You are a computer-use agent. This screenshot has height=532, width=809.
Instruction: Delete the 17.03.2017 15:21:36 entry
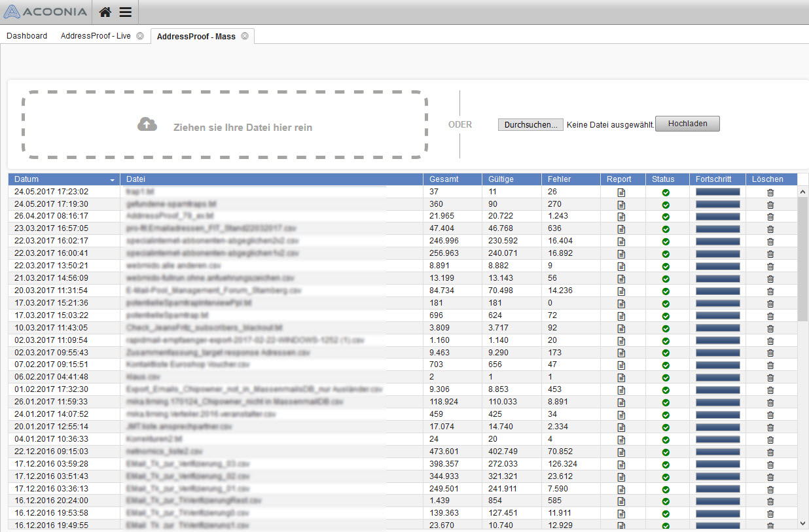(770, 304)
